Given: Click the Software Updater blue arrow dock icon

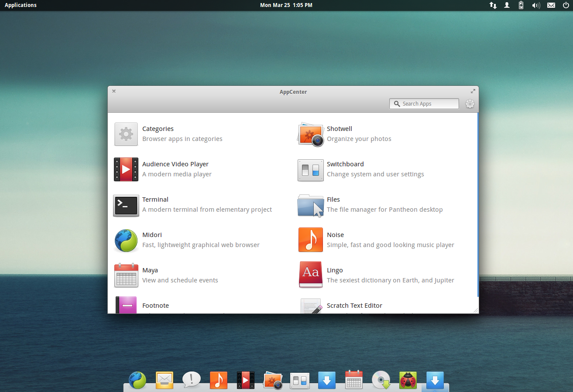Looking at the screenshot, I should point(327,380).
